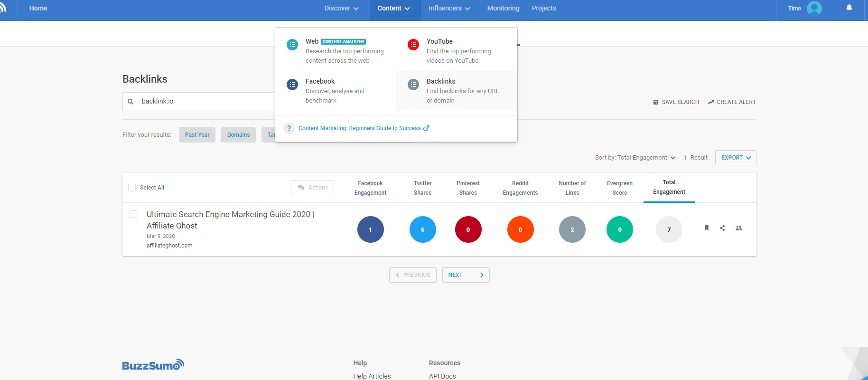Viewport: 868px width, 380px height.
Task: Bookmark the Affiliate Ghost result
Action: (707, 228)
